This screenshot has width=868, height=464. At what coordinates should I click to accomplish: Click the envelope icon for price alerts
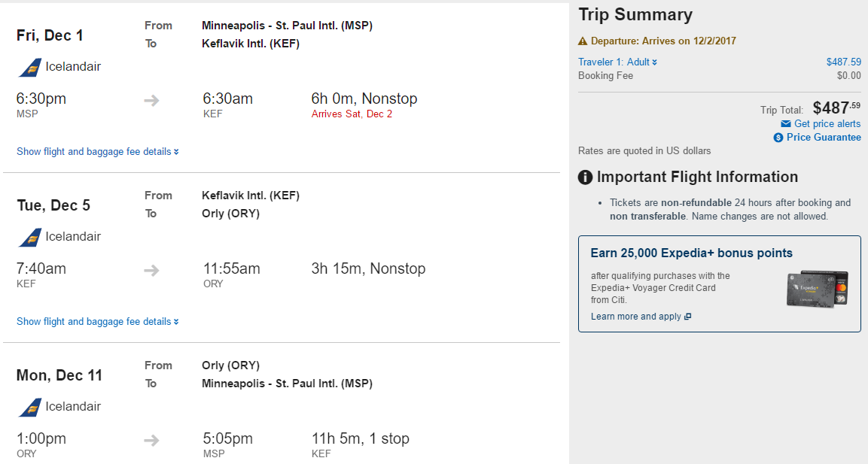pos(785,124)
